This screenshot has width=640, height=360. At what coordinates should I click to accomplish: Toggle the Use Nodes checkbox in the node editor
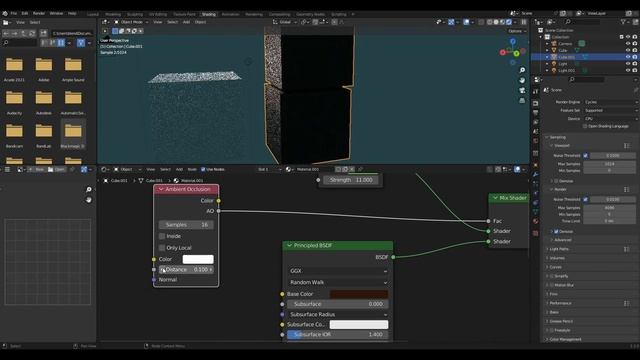coord(203,169)
